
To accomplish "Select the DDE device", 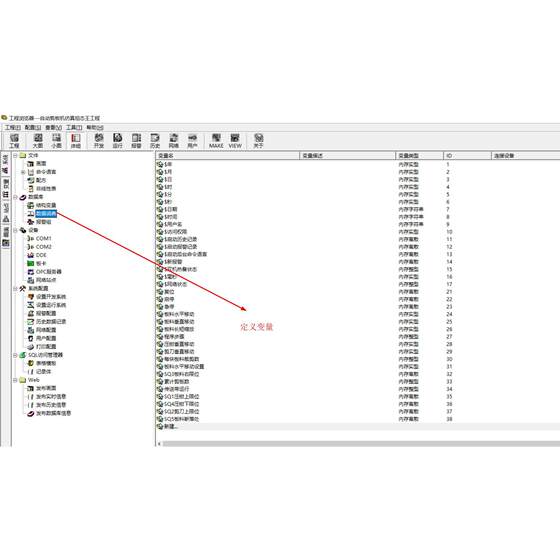I will coord(41,255).
